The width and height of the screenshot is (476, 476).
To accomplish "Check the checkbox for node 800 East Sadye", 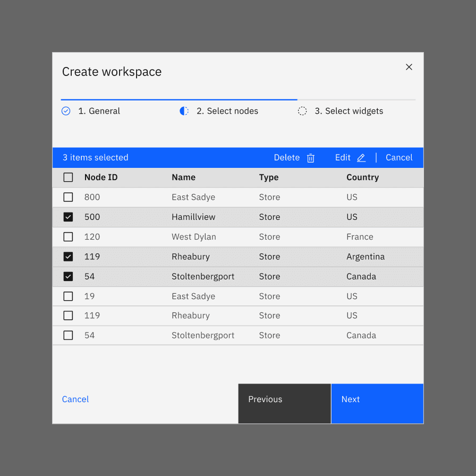I will pyautogui.click(x=68, y=197).
